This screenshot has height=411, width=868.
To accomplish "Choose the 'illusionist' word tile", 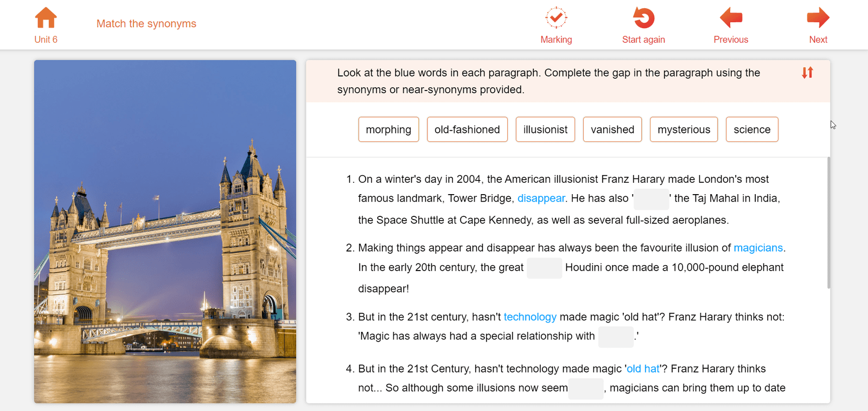I will [545, 130].
